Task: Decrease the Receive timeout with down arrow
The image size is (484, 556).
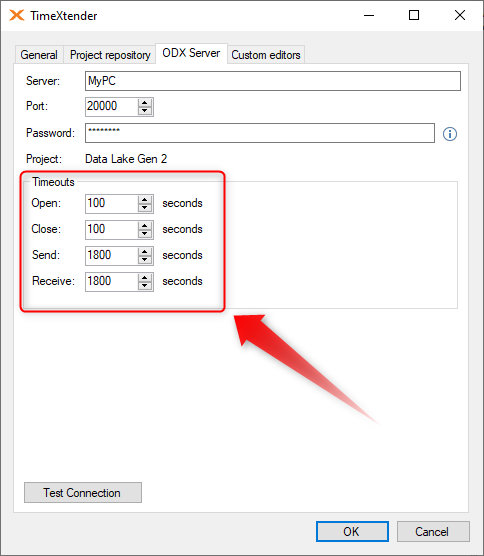Action: [145, 285]
